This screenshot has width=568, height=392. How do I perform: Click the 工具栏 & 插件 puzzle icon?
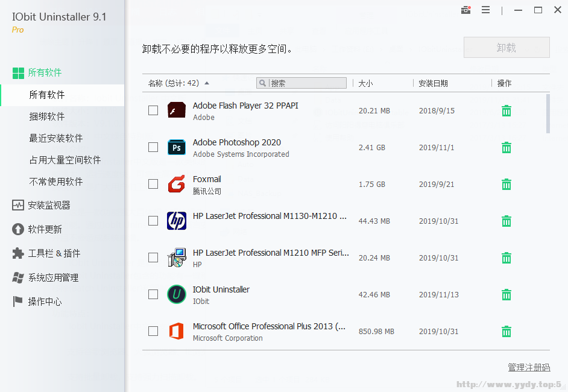tap(18, 253)
